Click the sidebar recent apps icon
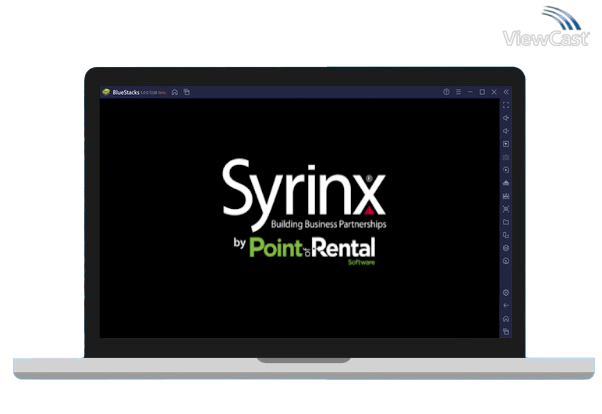 pyautogui.click(x=506, y=331)
